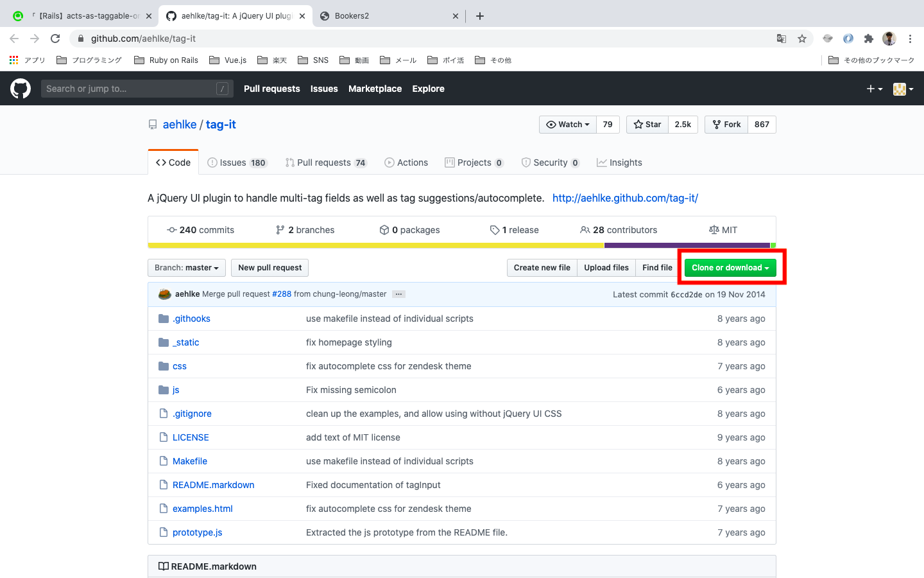This screenshot has width=924, height=578.
Task: Bookmark this page with the star icon
Action: point(802,39)
